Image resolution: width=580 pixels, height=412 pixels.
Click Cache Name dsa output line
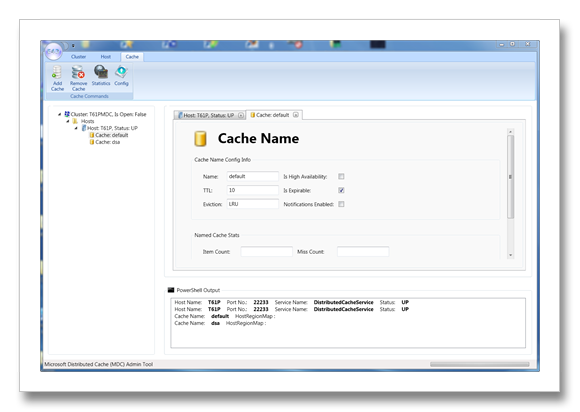pos(220,324)
